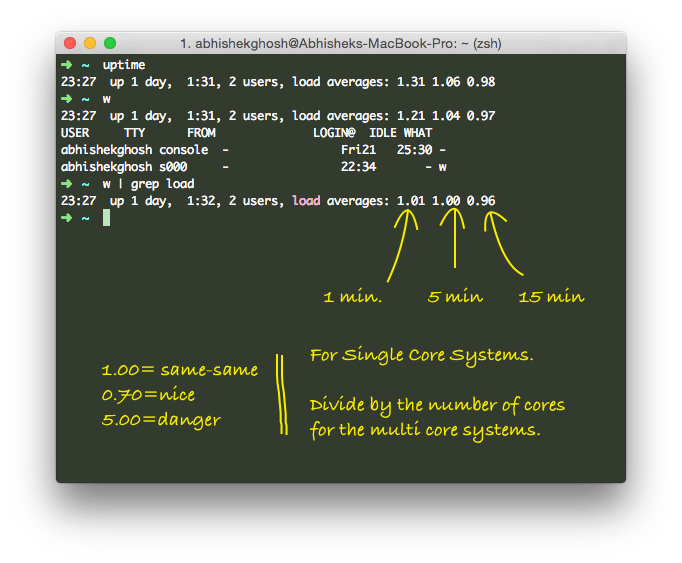
Task: Click the 'w | grep load' command
Action: pyautogui.click(x=148, y=184)
